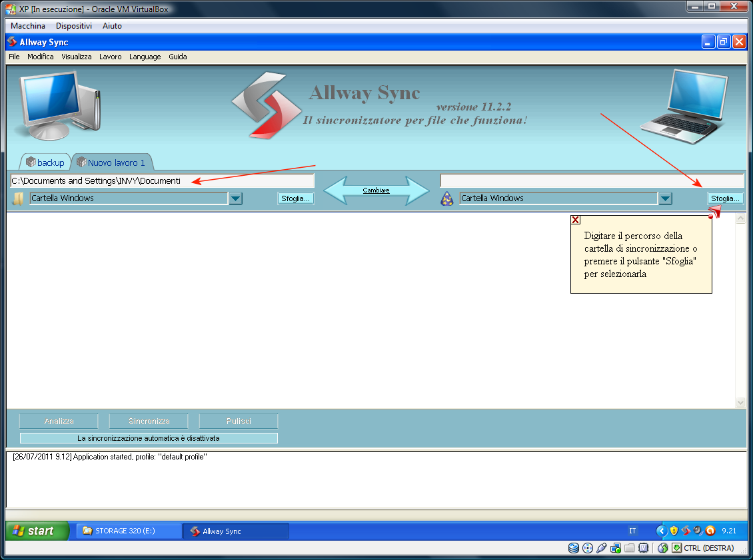Click the IT language bar indicator
753x560 pixels.
(632, 531)
